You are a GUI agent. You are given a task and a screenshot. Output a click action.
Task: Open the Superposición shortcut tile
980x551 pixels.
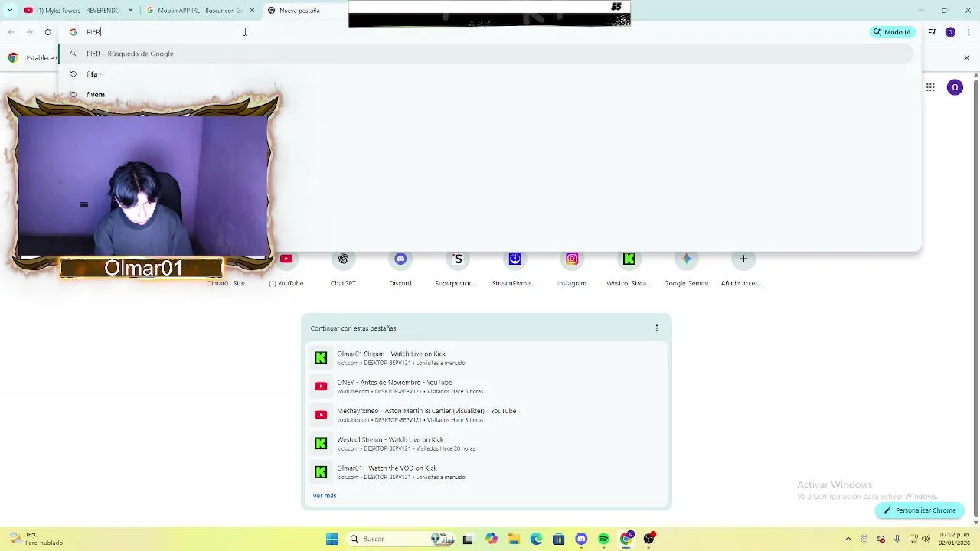tap(458, 268)
